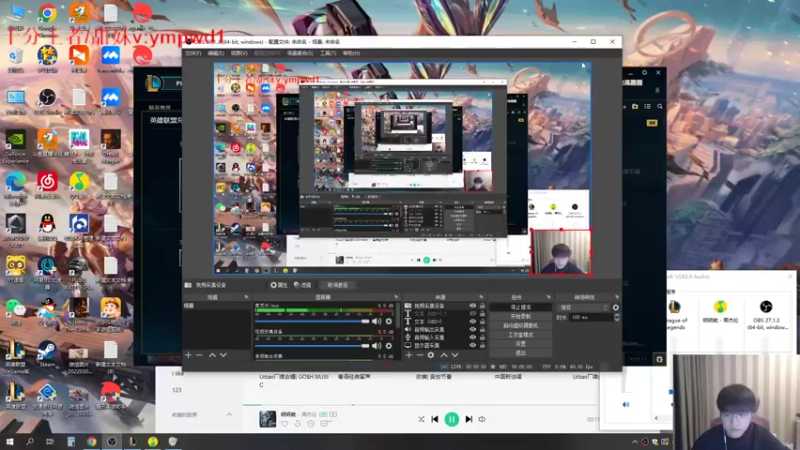The image size is (800, 450).
Task: Open GeForce Experience desktop icon
Action: [16, 147]
